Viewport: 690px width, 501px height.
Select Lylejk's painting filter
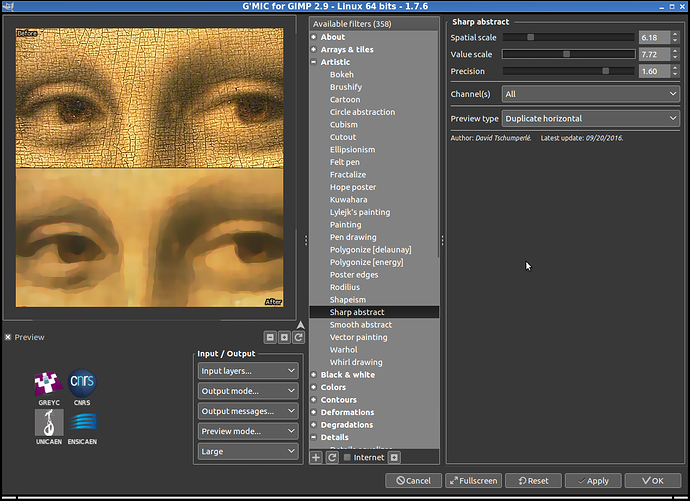[360, 212]
